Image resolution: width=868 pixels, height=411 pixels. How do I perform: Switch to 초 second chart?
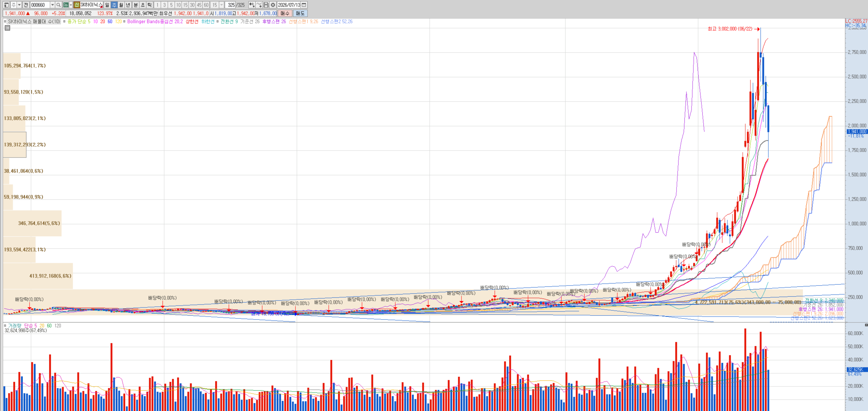point(143,5)
